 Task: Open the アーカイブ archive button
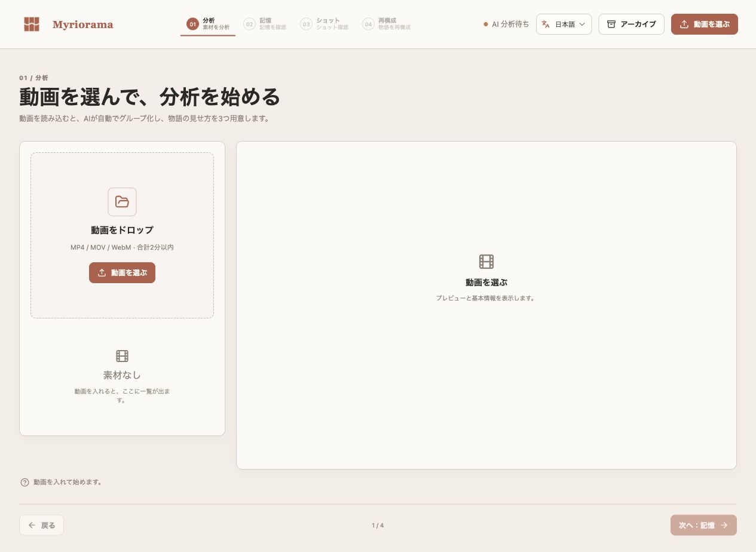pyautogui.click(x=631, y=24)
